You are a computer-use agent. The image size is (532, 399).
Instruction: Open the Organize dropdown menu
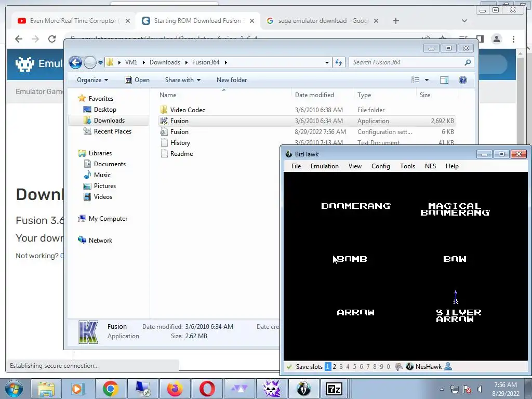92,80
